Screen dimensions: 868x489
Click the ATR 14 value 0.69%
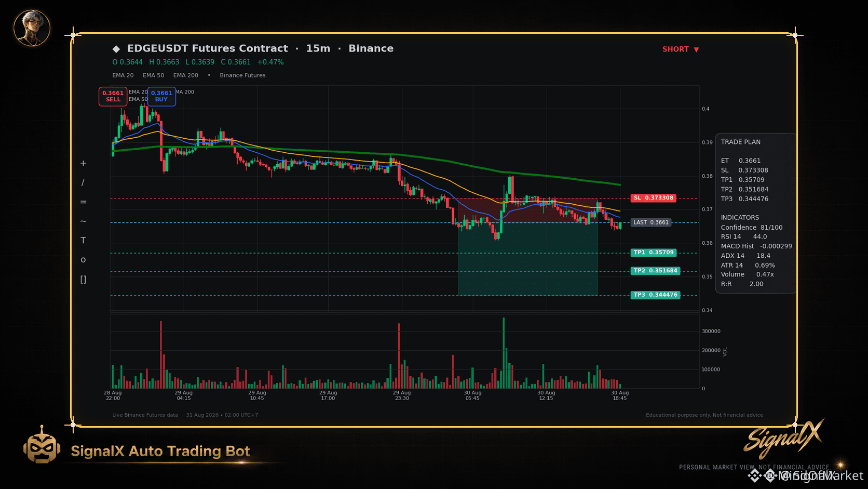click(x=765, y=266)
